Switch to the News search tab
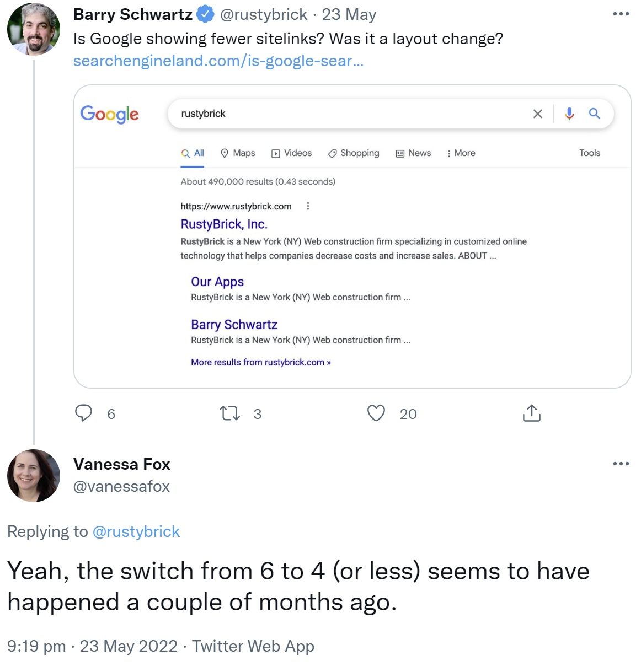The height and width of the screenshot is (672, 641). [x=413, y=153]
